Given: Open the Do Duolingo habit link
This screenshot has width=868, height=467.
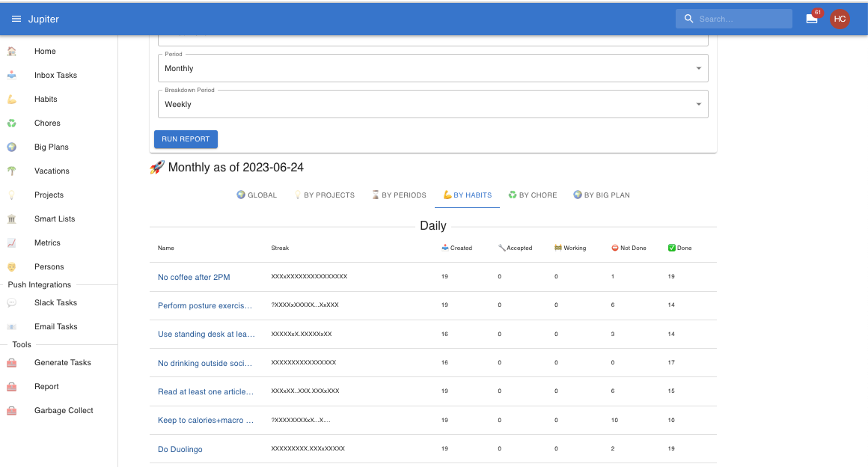Looking at the screenshot, I should pos(180,449).
